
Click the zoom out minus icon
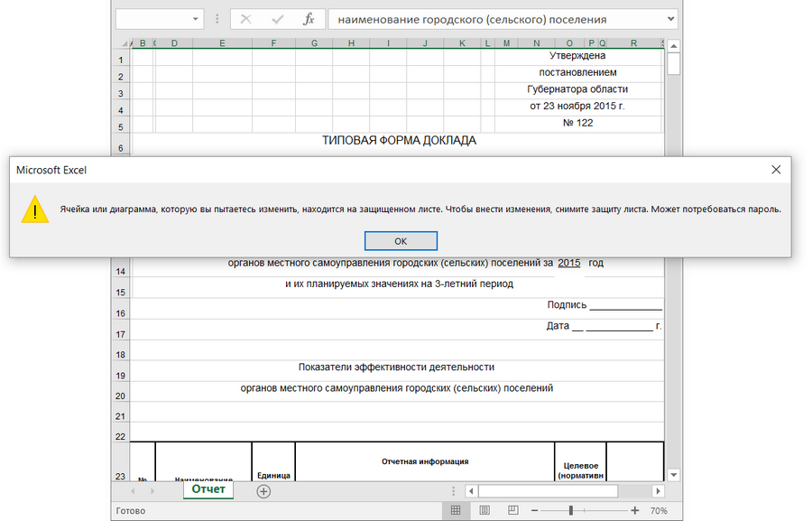[x=535, y=510]
